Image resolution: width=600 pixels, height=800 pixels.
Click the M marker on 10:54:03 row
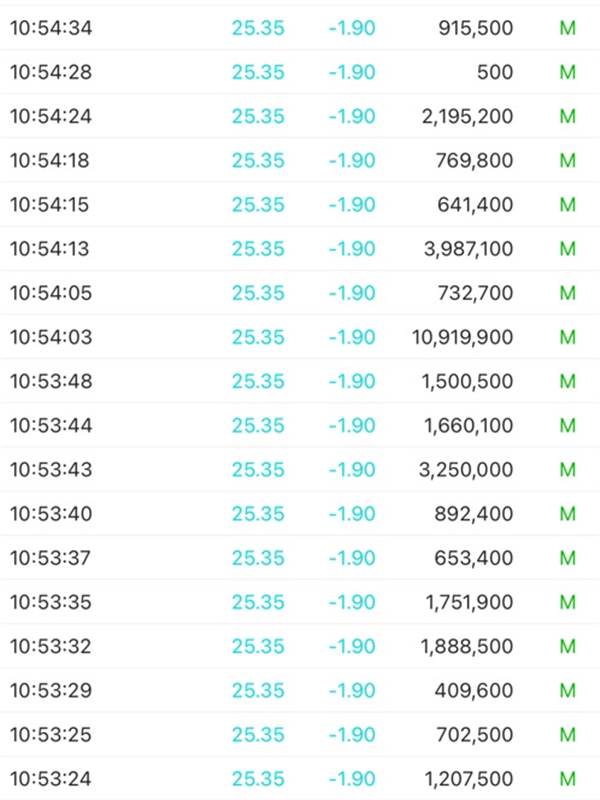(x=567, y=337)
